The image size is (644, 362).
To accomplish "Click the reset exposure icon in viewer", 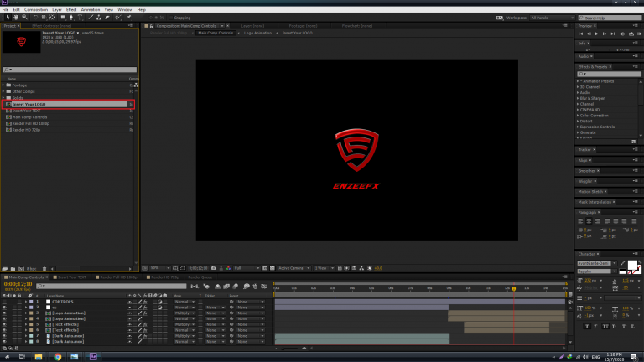I will point(369,268).
